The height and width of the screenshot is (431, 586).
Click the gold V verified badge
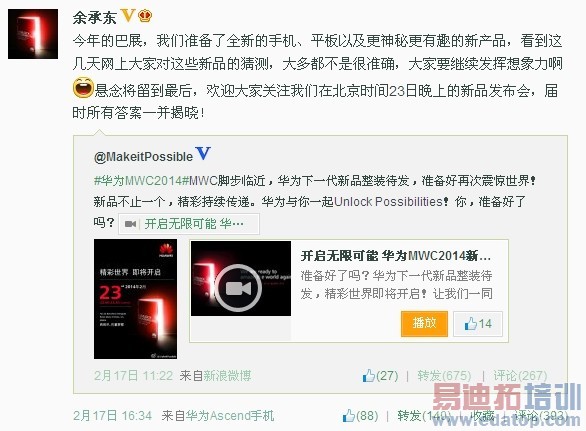(x=128, y=16)
